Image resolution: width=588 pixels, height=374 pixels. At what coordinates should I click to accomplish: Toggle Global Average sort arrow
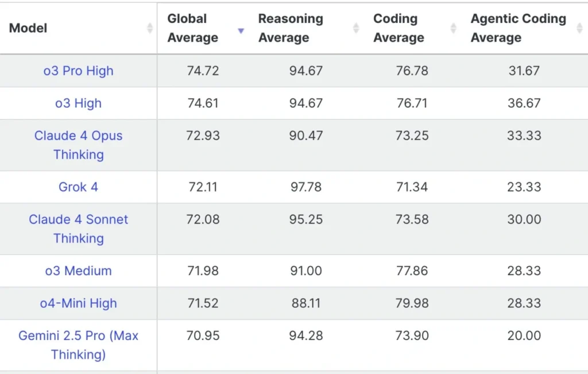[x=241, y=31]
